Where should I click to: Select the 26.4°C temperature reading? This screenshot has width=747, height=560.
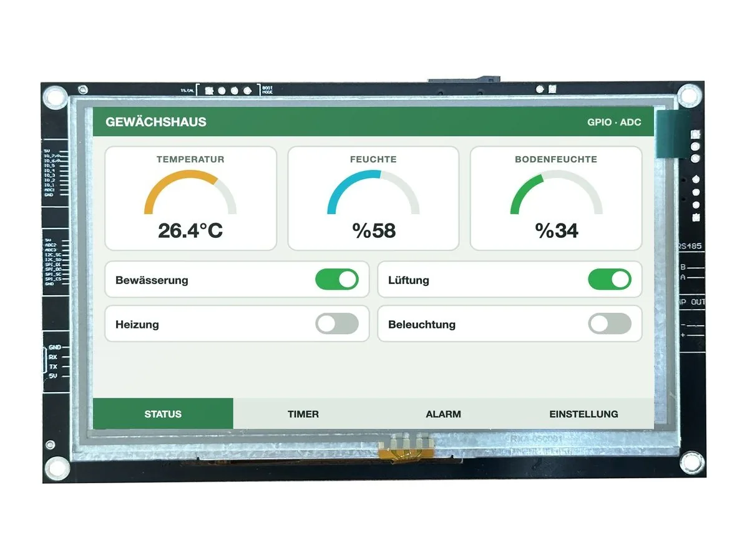[190, 230]
